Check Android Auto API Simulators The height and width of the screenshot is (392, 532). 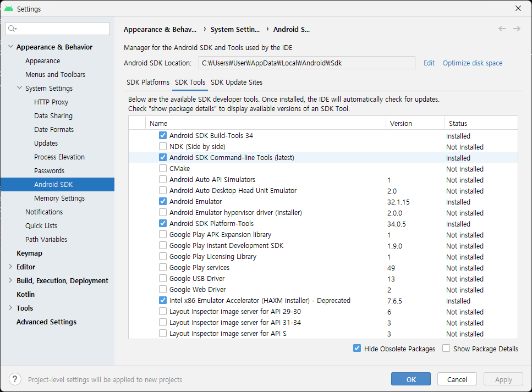(163, 179)
